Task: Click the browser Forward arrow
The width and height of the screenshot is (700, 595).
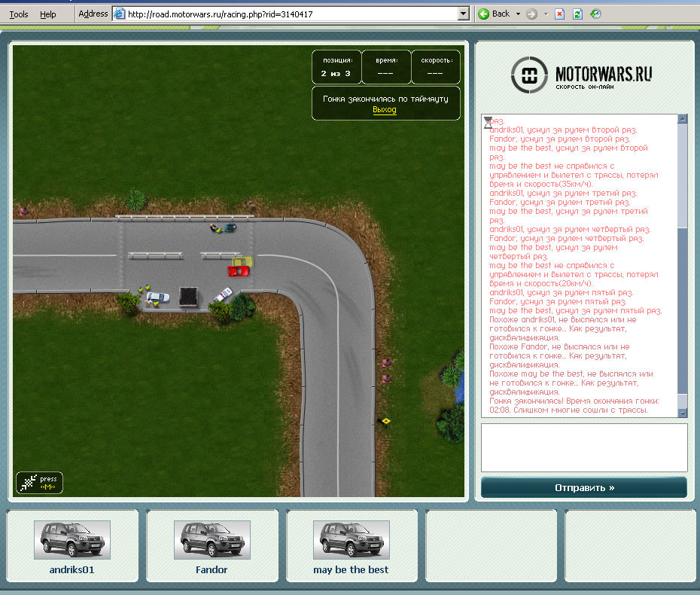Action: tap(531, 14)
